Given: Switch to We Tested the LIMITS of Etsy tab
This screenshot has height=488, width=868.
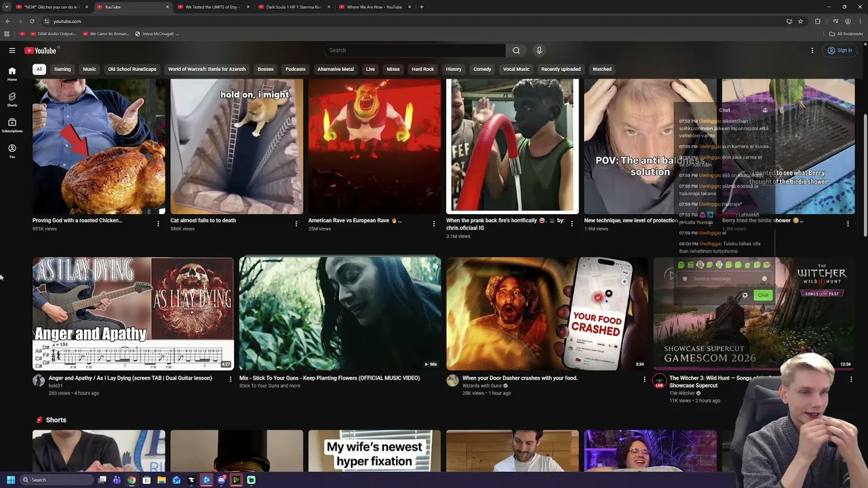Looking at the screenshot, I should tap(214, 7).
